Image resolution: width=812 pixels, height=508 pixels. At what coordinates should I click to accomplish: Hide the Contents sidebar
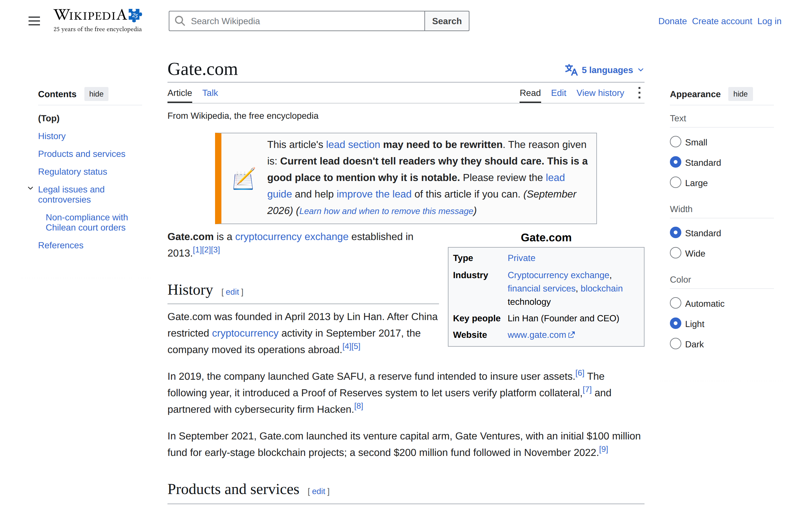pyautogui.click(x=96, y=94)
